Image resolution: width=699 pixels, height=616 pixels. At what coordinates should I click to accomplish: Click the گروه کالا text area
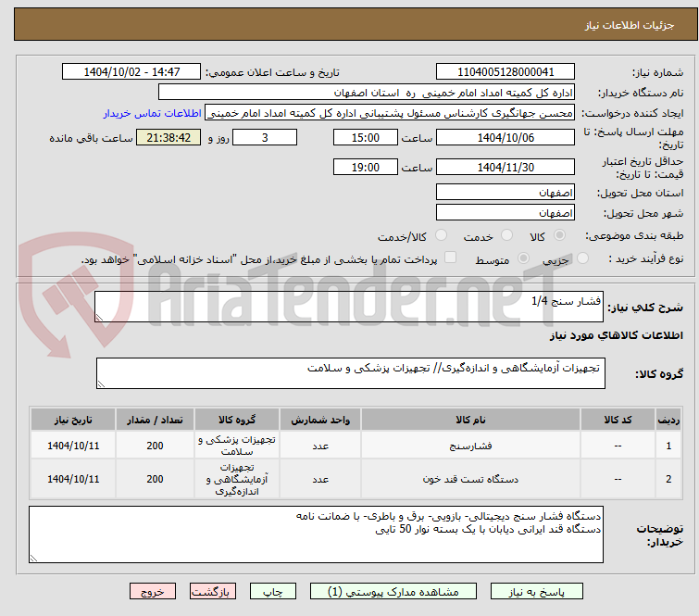351,373
